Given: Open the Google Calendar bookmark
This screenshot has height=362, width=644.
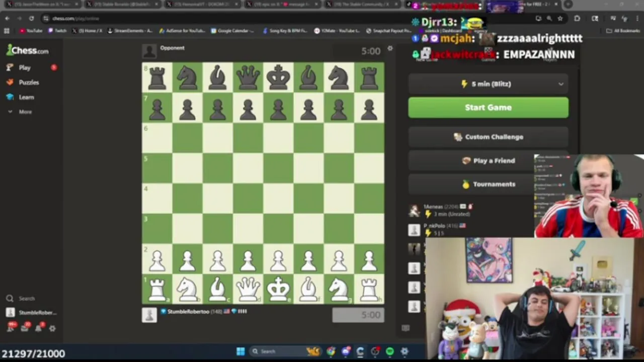Looking at the screenshot, I should click(x=233, y=31).
